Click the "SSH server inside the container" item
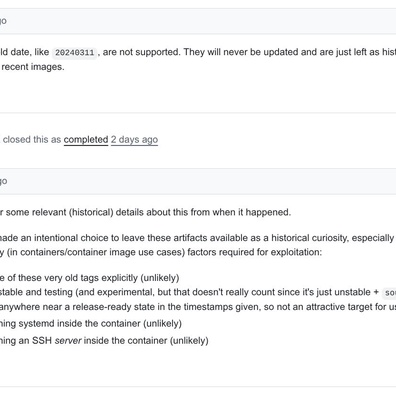This screenshot has height=396, width=396. tap(104, 340)
